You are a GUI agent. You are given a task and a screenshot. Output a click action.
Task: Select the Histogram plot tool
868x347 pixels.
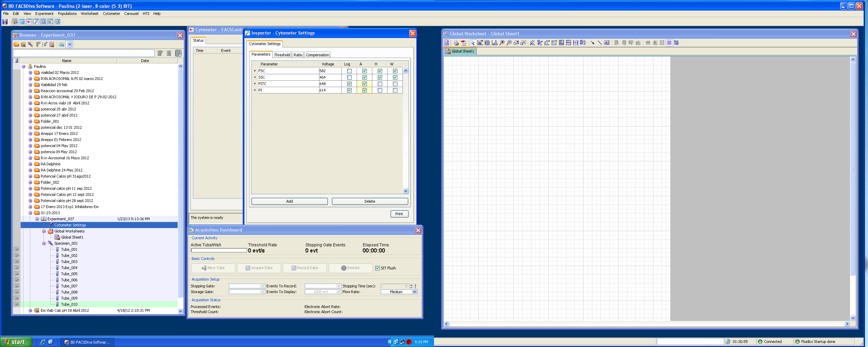tap(494, 43)
